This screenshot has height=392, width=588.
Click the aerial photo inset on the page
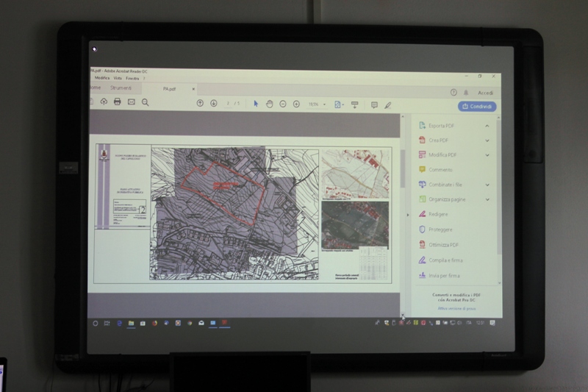tap(355, 225)
